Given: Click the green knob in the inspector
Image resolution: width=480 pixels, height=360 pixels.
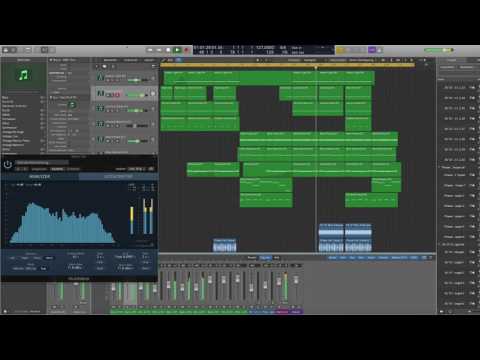Looking at the screenshot, I should (x=72, y=105).
